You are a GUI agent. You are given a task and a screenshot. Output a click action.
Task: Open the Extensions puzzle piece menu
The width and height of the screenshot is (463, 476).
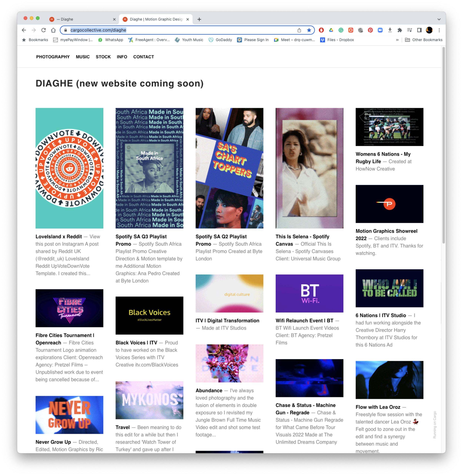(399, 30)
